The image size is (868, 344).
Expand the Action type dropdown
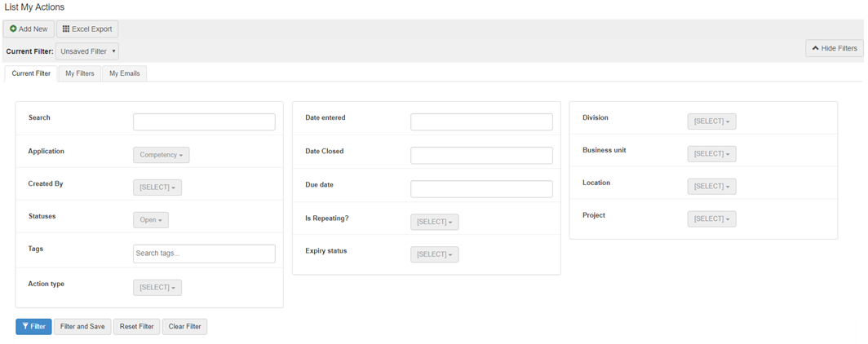(157, 288)
